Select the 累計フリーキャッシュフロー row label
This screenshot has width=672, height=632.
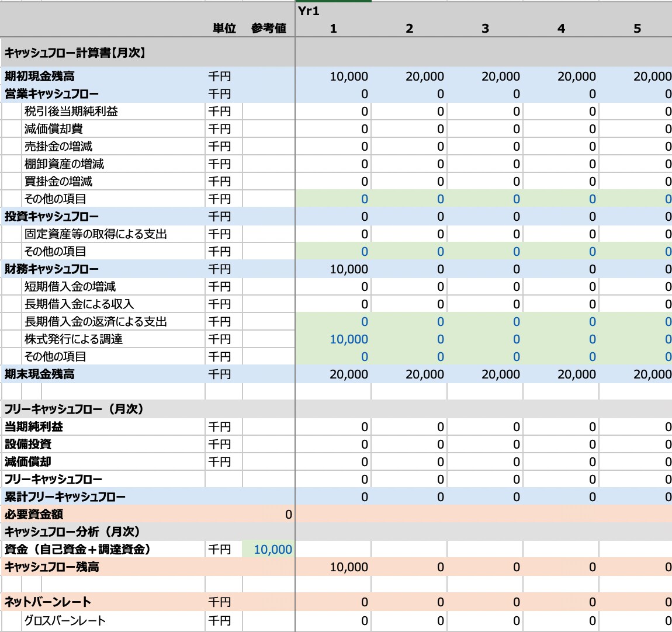[x=65, y=497]
